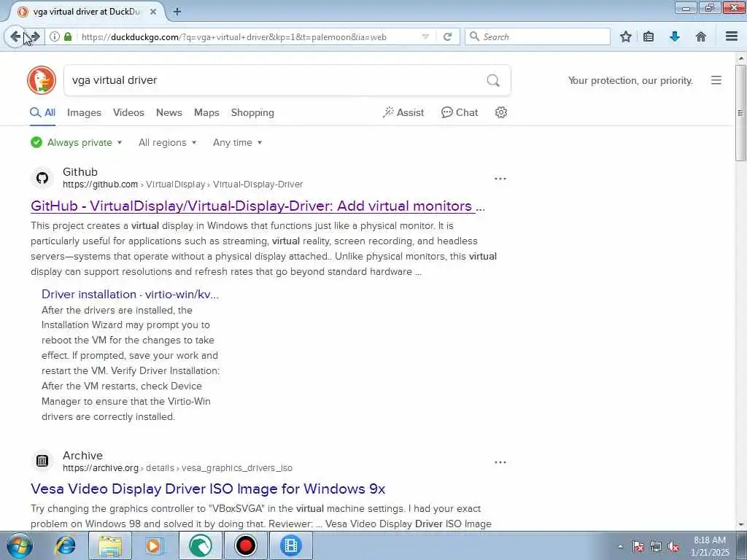The width and height of the screenshot is (747, 560).
Task: Click the page vertical scrollbar thumb
Action: 740,113
